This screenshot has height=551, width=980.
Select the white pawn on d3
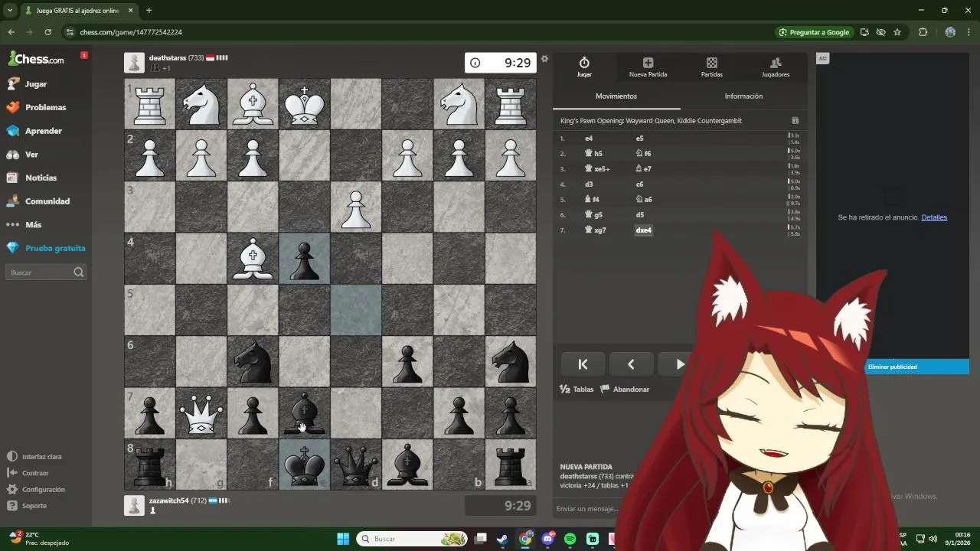point(356,207)
